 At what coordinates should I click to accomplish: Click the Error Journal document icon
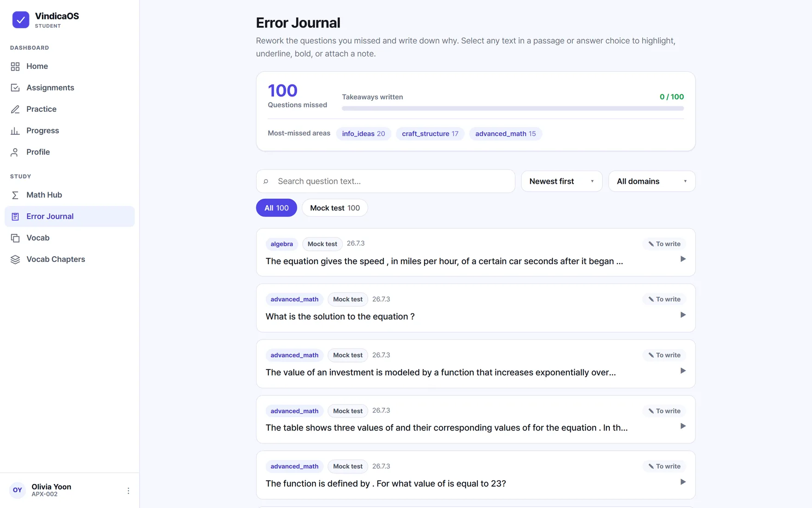[15, 217]
